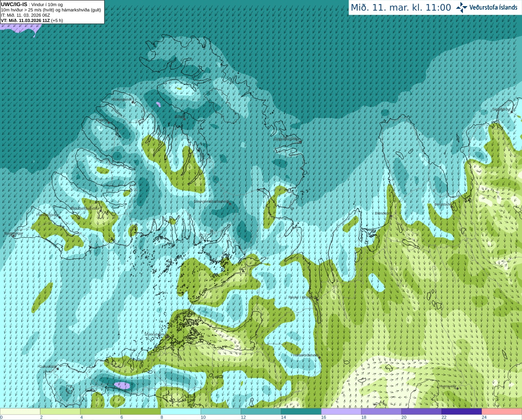
Task: Click the 6–8 m/s olive green legend swatch
Action: point(140,411)
